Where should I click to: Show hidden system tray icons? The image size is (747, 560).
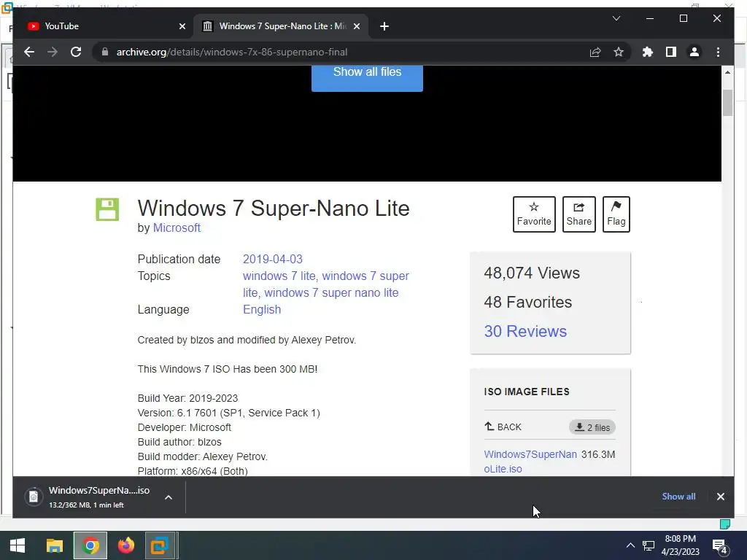(x=630, y=545)
